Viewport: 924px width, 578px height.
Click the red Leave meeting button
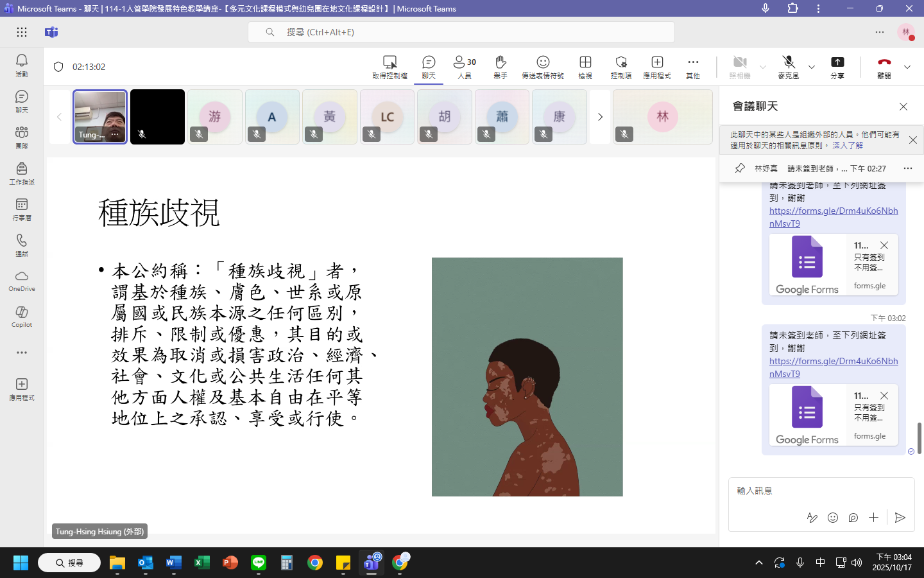click(884, 66)
